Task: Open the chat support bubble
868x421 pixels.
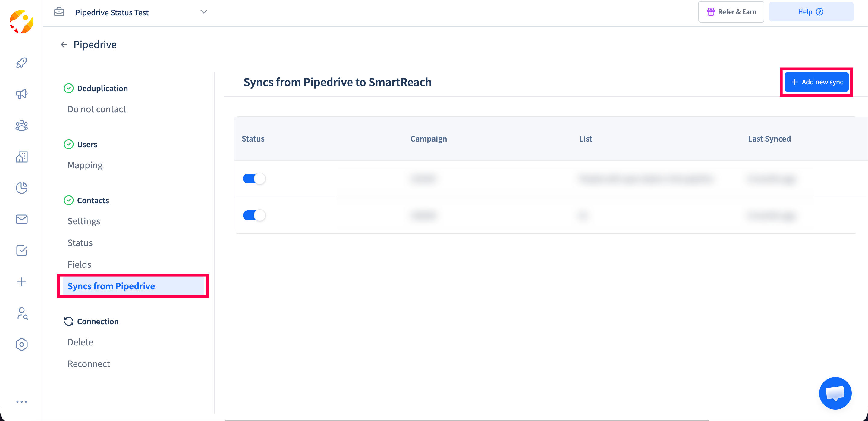Action: [x=835, y=393]
